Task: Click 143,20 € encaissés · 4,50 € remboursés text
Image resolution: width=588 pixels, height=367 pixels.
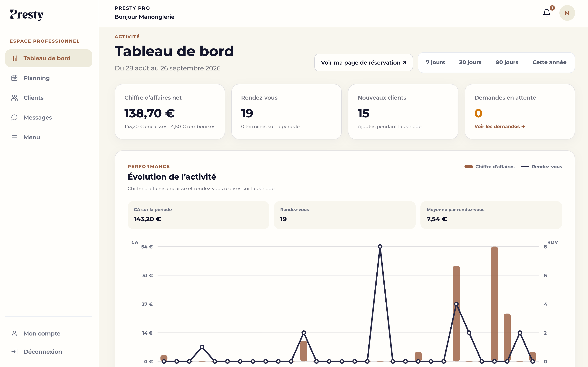Action: [x=170, y=126]
